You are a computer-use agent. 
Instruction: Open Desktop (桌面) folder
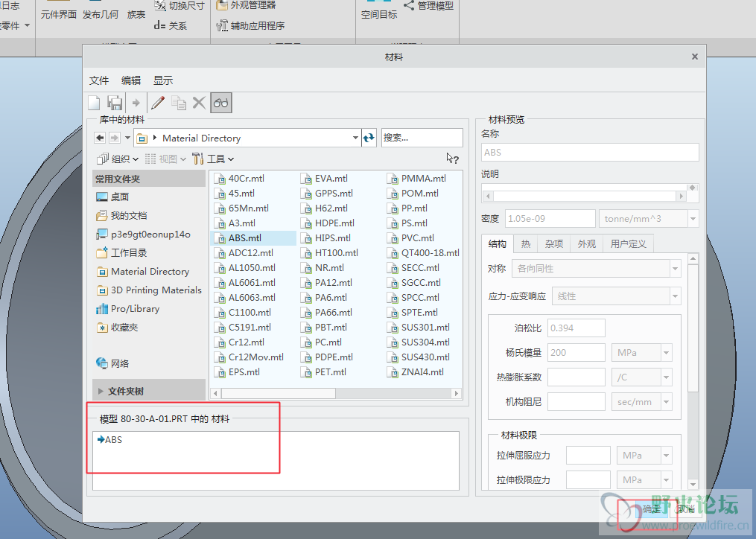[112, 197]
